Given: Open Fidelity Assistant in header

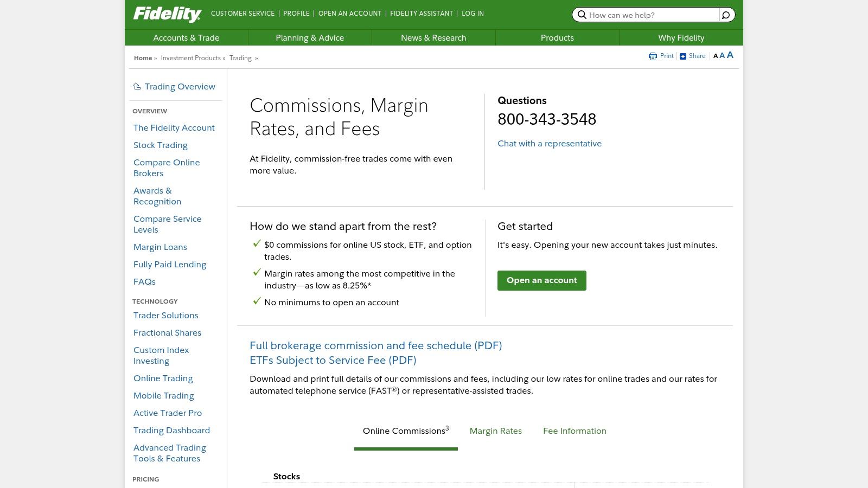Looking at the screenshot, I should point(422,14).
